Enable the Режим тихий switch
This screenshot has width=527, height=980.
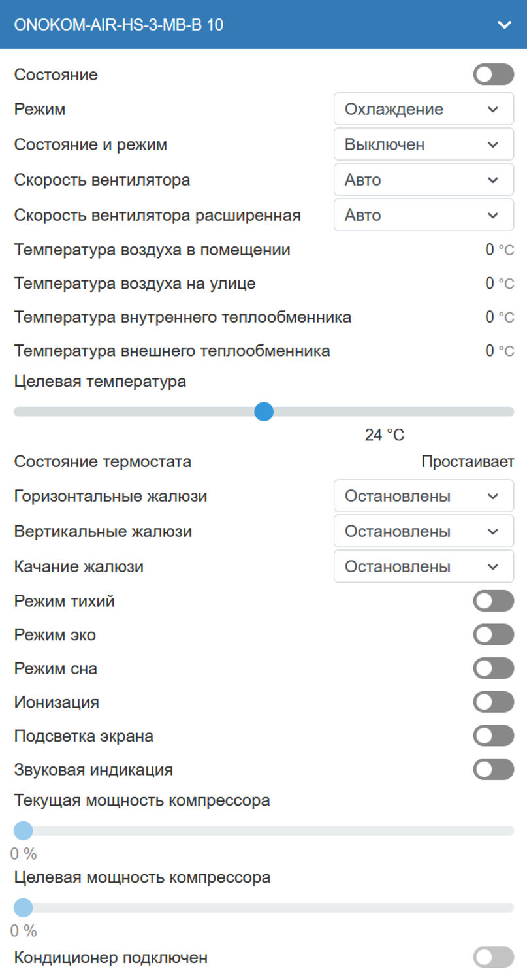[x=493, y=600]
